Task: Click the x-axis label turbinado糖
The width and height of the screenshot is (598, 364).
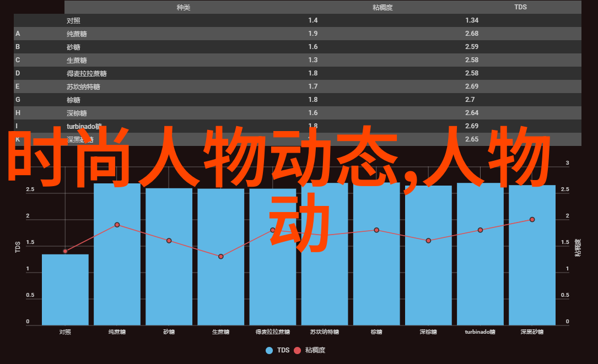Action: tap(480, 332)
